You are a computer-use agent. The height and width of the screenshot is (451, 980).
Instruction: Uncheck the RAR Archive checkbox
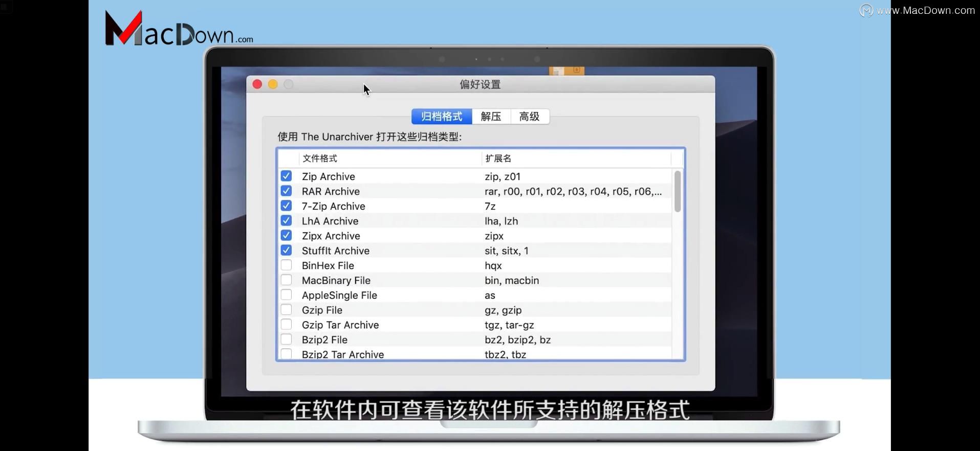286,191
